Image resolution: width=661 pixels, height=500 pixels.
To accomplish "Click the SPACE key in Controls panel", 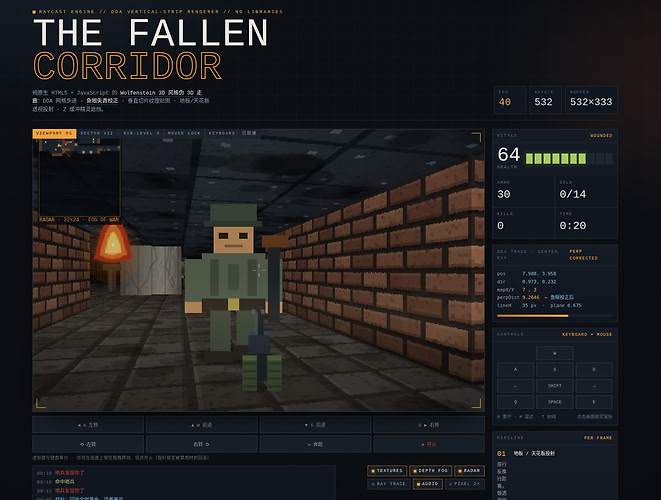I will point(555,402).
